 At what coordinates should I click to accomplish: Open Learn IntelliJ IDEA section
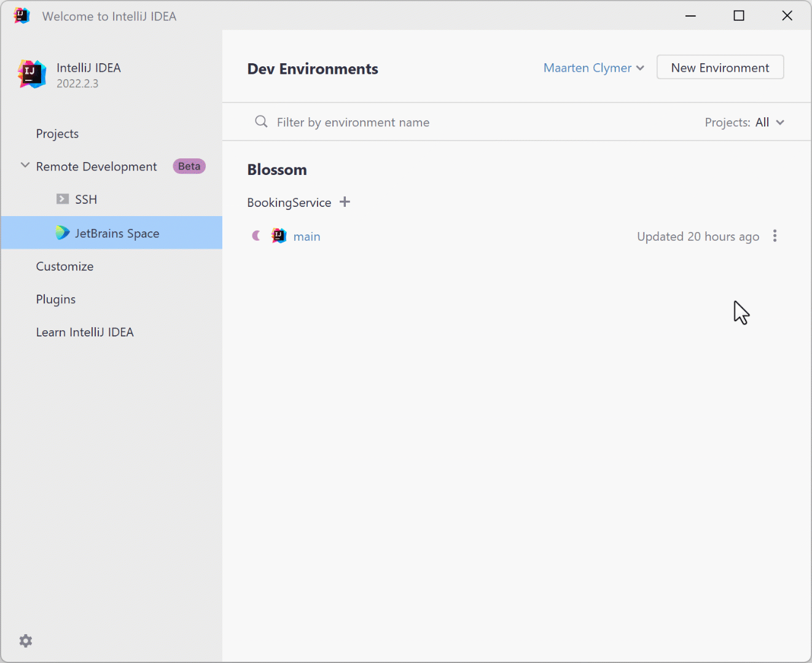coord(85,332)
